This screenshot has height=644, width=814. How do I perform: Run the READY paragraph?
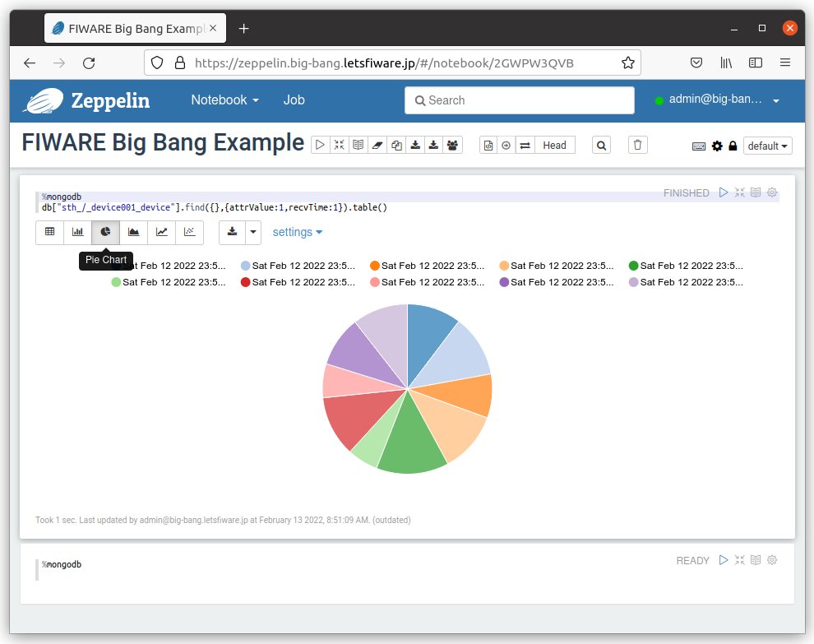click(x=724, y=560)
